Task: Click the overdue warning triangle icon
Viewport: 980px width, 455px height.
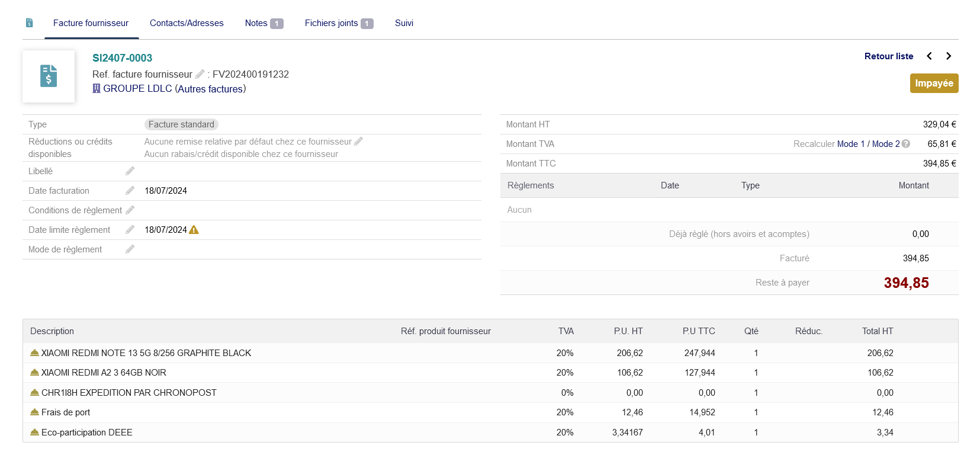Action: click(x=194, y=230)
